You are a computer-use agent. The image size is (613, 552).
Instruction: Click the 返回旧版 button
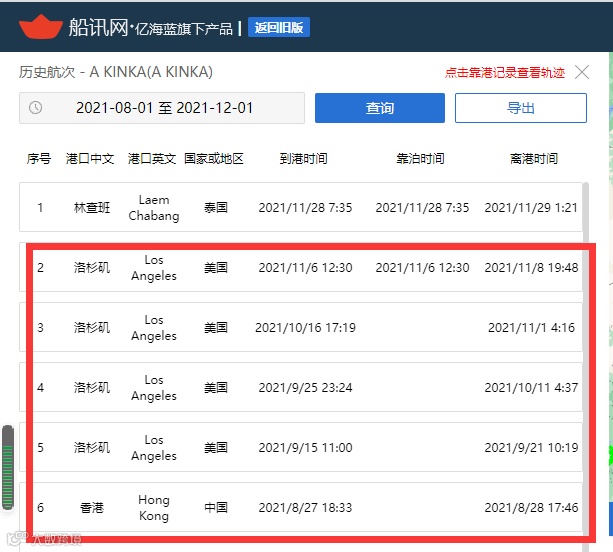coord(279,27)
